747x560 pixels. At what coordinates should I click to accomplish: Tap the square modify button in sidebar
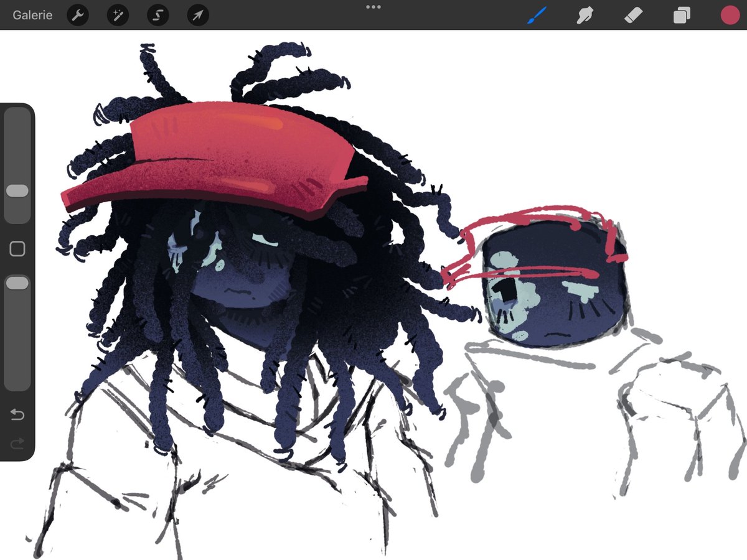pyautogui.click(x=17, y=250)
